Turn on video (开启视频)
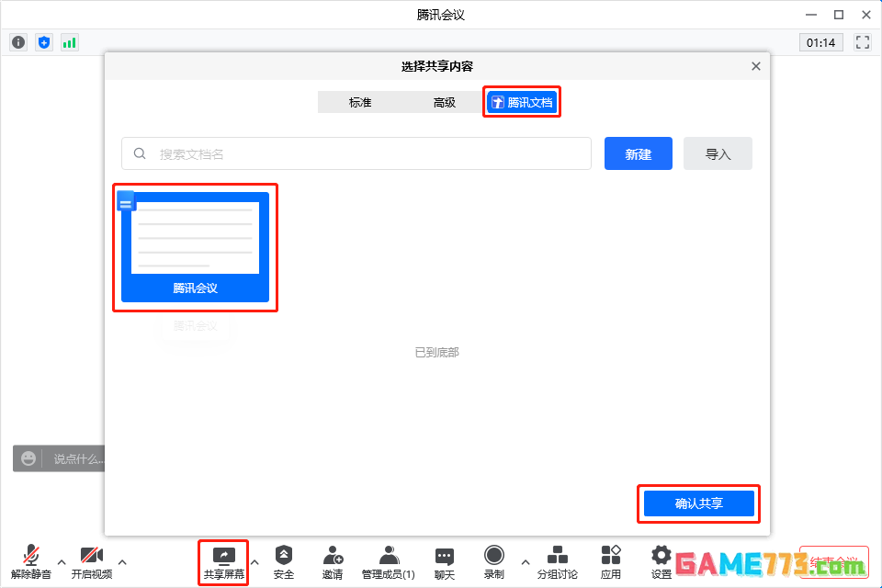This screenshot has width=882, height=588. (x=92, y=562)
